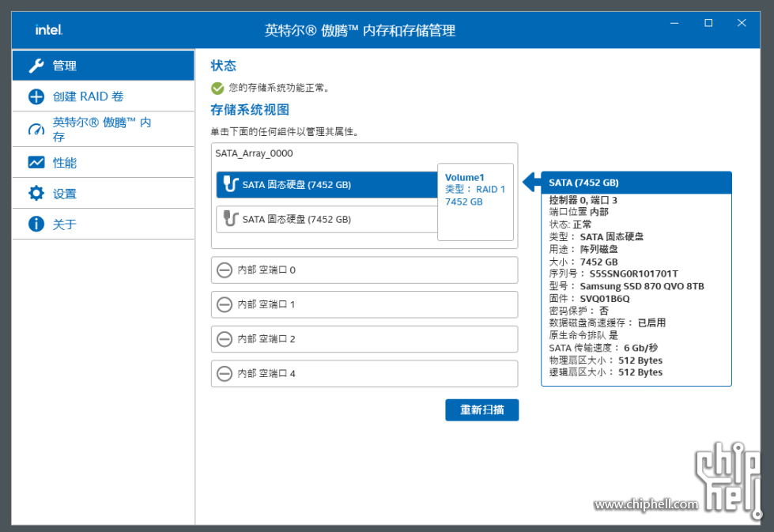Select the second SATA 固态硬盘 (7452 GB) row
774x532 pixels.
(x=327, y=219)
